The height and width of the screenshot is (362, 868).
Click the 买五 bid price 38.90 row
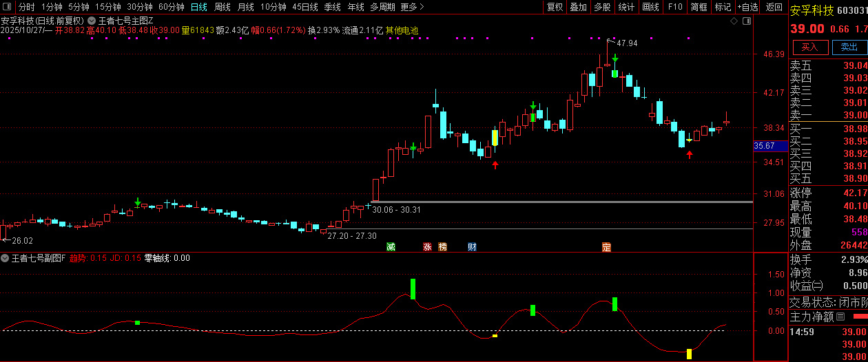click(x=828, y=178)
